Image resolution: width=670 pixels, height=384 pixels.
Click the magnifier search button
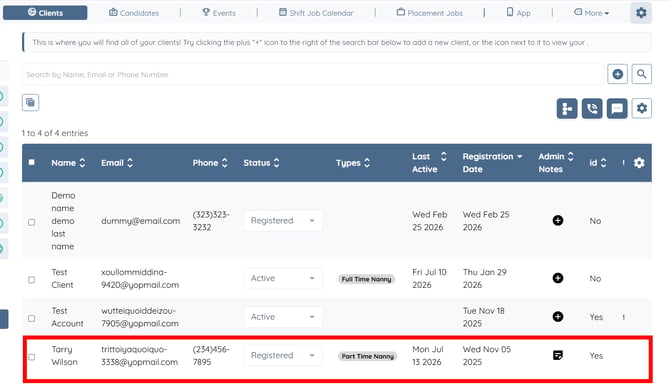(641, 74)
